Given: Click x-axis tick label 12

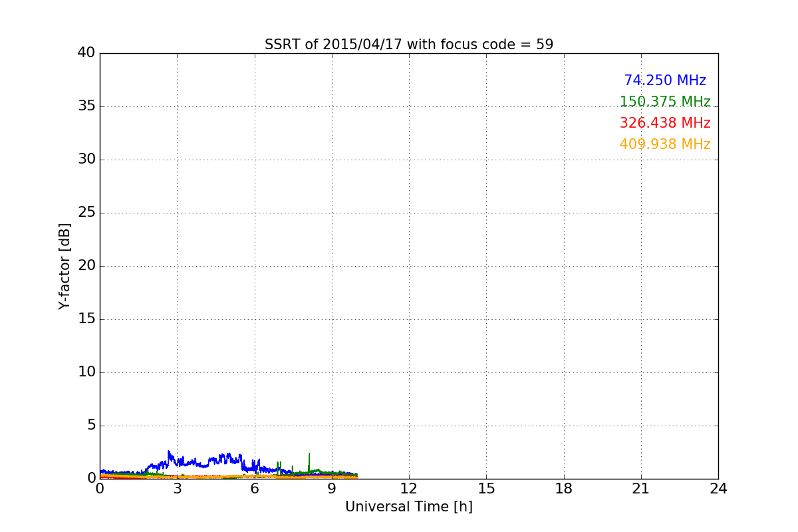Looking at the screenshot, I should (x=409, y=489).
